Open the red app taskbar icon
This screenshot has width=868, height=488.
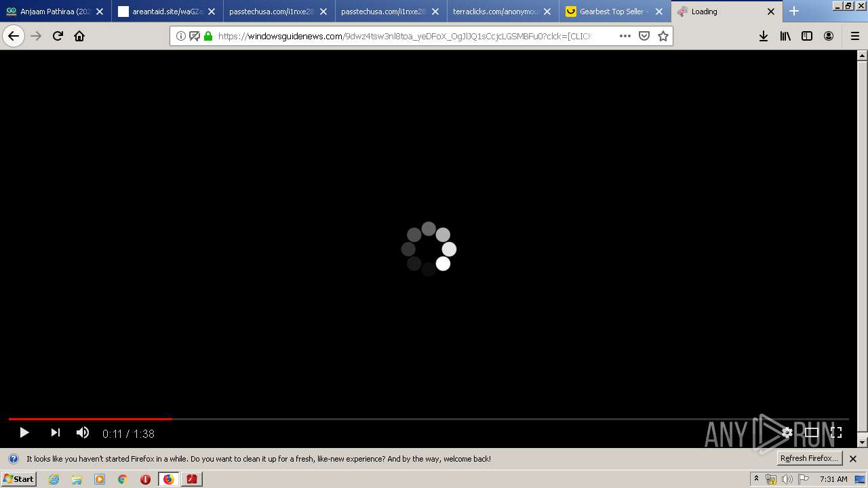pyautogui.click(x=192, y=479)
